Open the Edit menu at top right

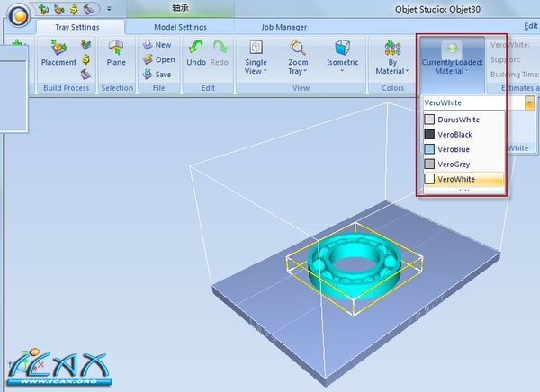coord(531,26)
